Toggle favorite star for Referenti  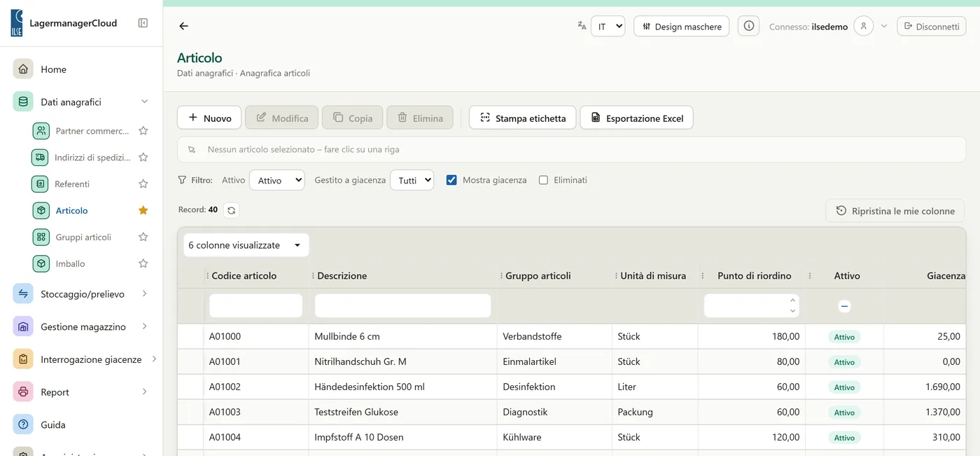(x=143, y=184)
